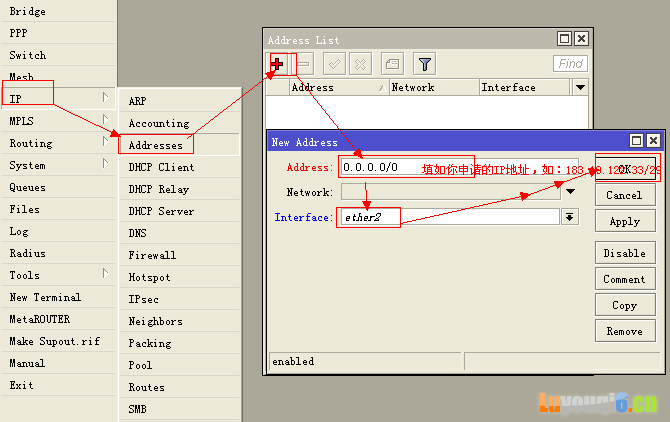Select DHCP Relay in the IP submenu
Image resolution: width=670 pixels, height=422 pixels.
180,189
